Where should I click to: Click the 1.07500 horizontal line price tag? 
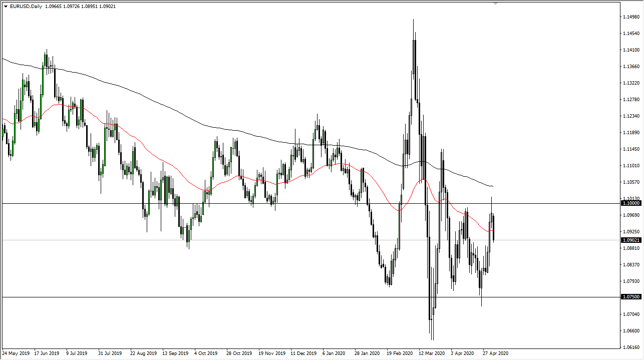point(631,297)
